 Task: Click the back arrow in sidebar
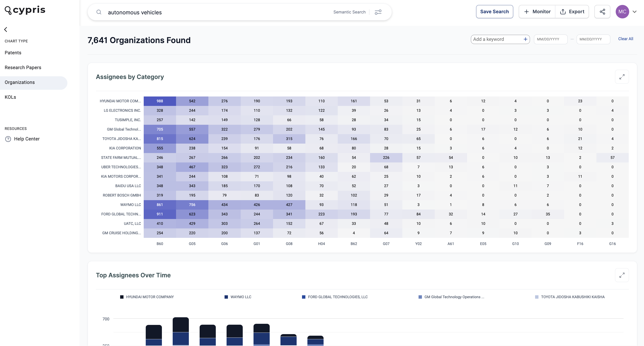(6, 29)
